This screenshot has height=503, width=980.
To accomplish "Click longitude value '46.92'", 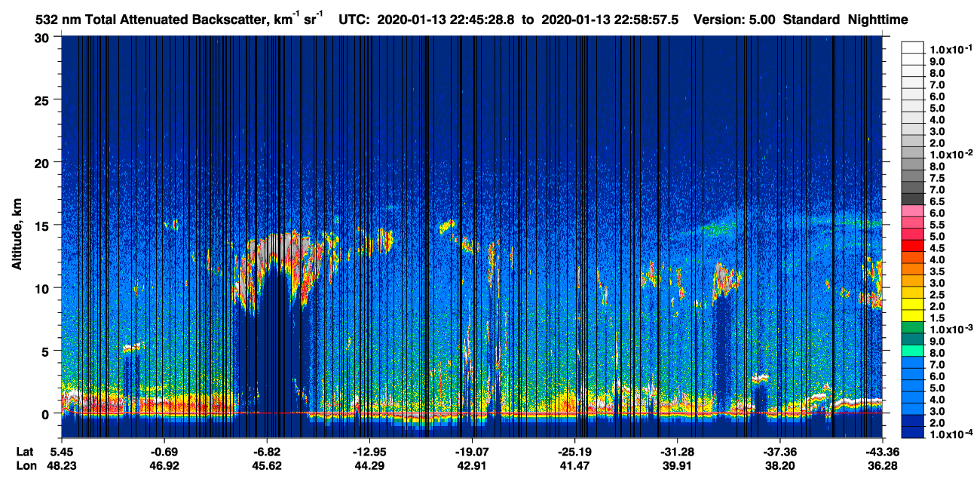I will pos(164,466).
